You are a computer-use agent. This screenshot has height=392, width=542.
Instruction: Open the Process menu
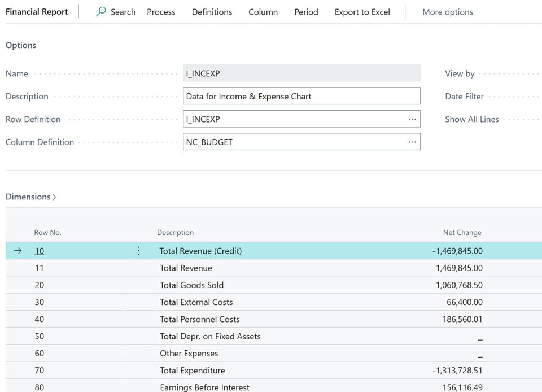pos(161,12)
